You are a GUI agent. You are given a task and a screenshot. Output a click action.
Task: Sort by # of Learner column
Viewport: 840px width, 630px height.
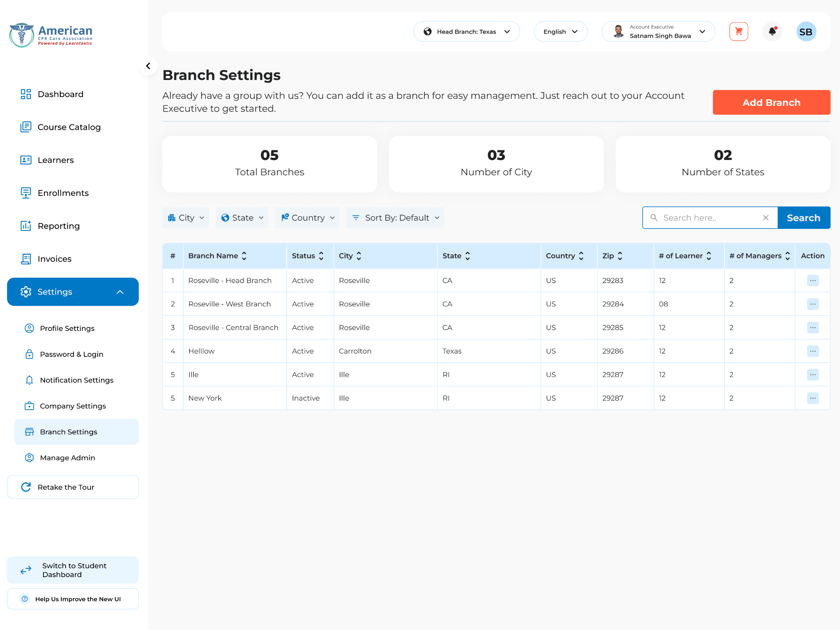[x=708, y=256]
